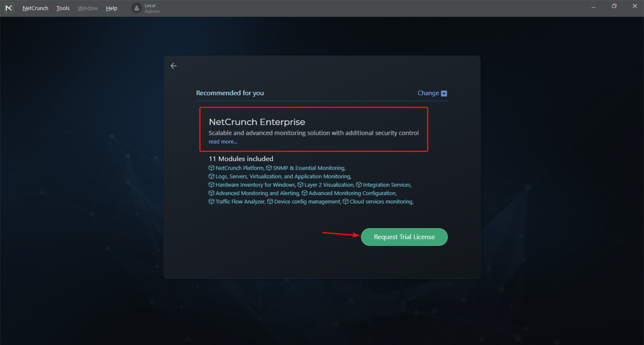Click 'Cloud services monitoring' module text

[x=381, y=201]
